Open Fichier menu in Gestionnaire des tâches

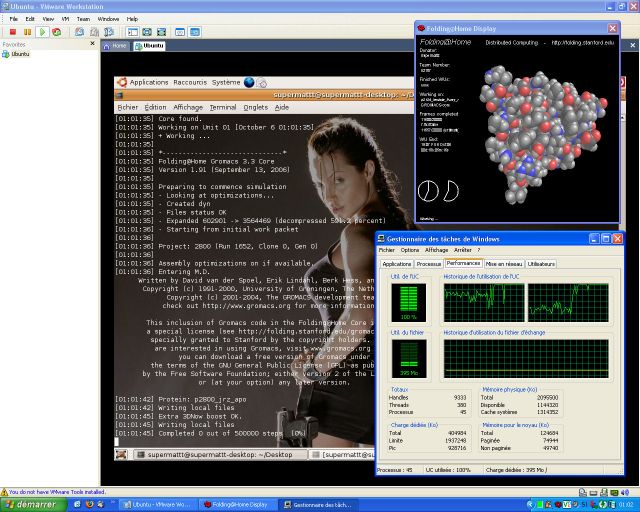tap(386, 250)
